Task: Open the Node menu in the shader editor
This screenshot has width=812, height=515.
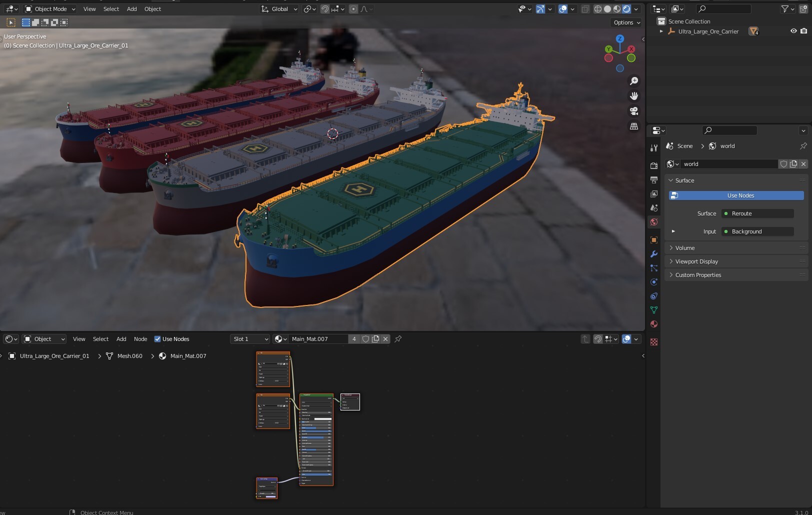Action: pos(140,339)
